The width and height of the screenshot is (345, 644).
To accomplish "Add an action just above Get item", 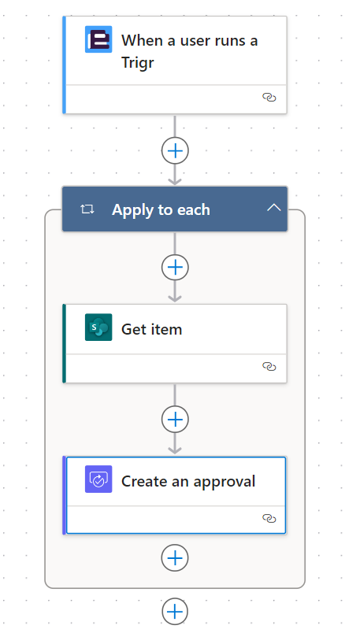I will coord(175,268).
